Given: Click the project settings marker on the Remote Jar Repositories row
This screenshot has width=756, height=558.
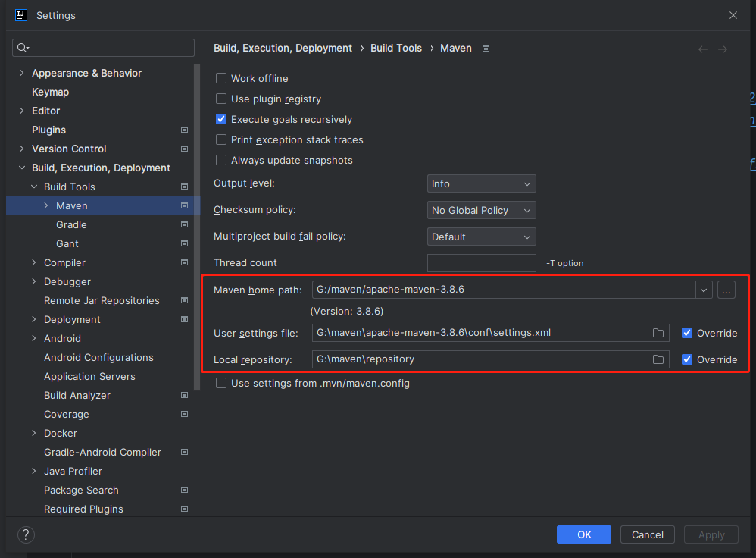Looking at the screenshot, I should click(184, 300).
